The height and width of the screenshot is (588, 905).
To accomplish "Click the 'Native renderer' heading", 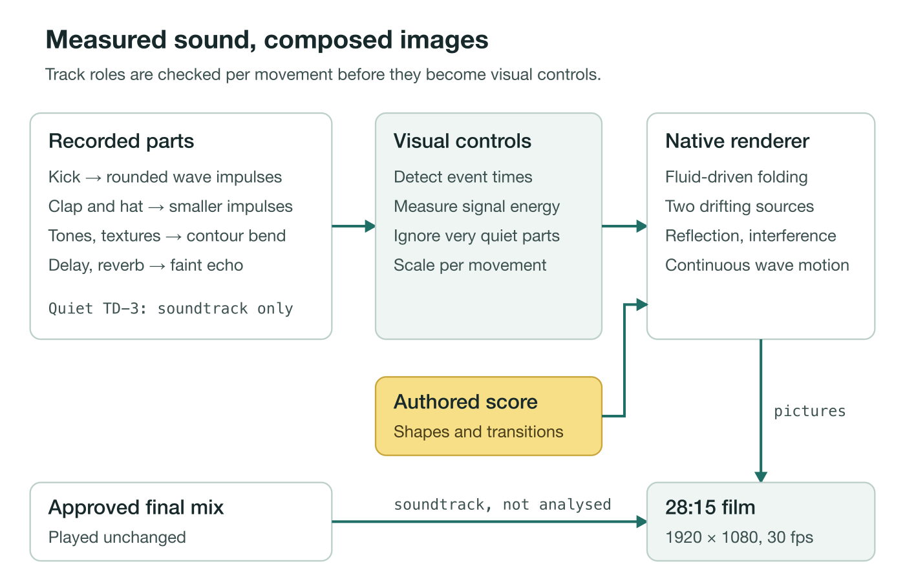I will click(737, 141).
